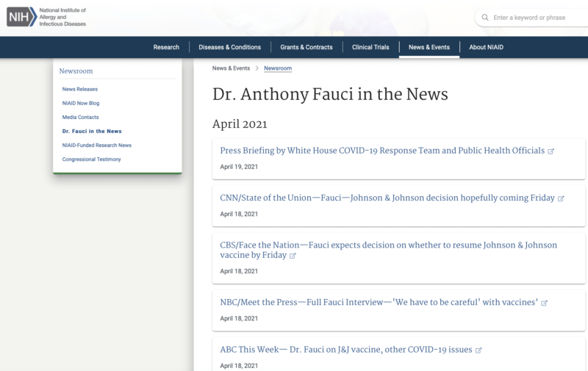Open the Research menu
Viewport: 588px width, 371px height.
click(x=166, y=47)
